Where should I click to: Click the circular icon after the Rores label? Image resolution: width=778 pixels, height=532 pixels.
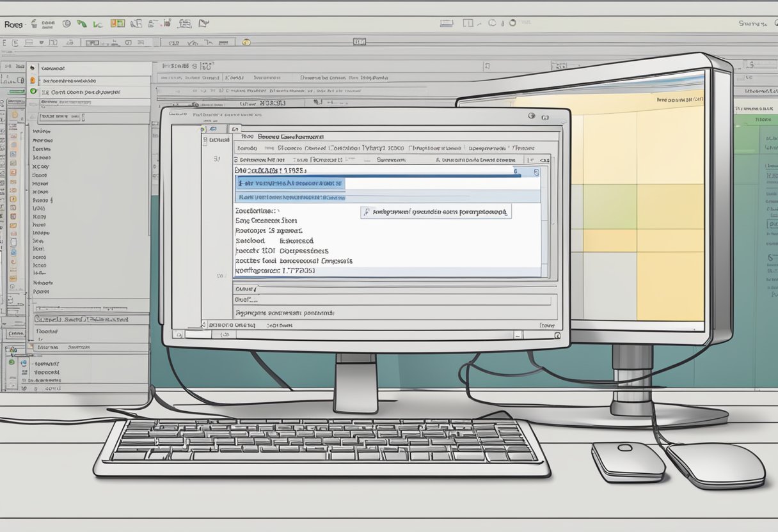tap(66, 24)
